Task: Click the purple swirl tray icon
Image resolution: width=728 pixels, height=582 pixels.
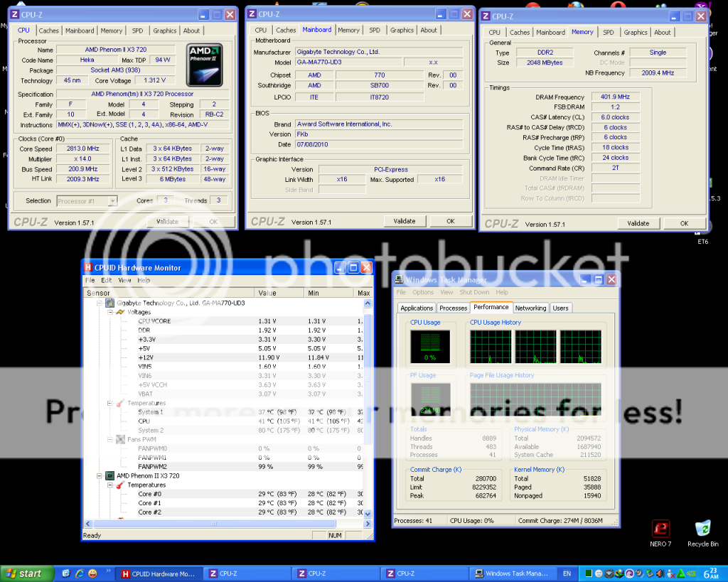Action: (630, 573)
